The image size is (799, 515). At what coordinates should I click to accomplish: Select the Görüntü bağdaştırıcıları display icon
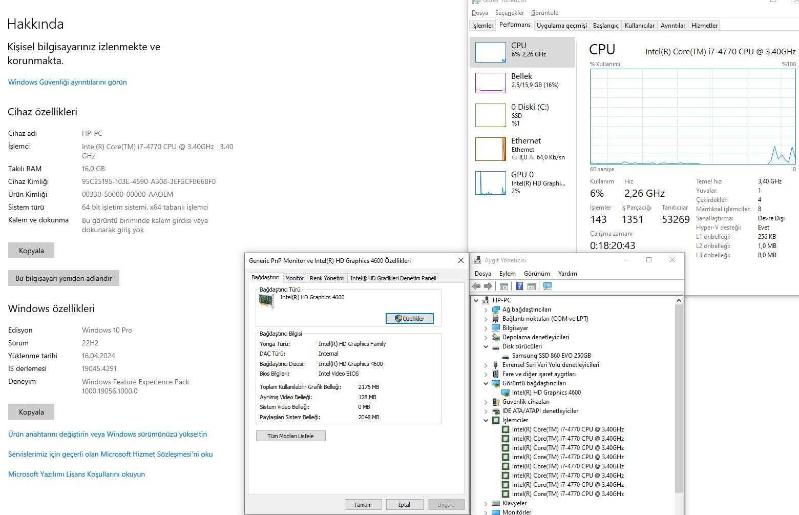point(496,383)
